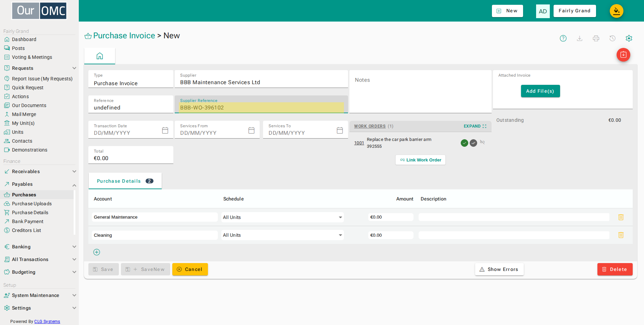Collapse the Payables section
The width and height of the screenshot is (644, 325).
tap(39, 184)
